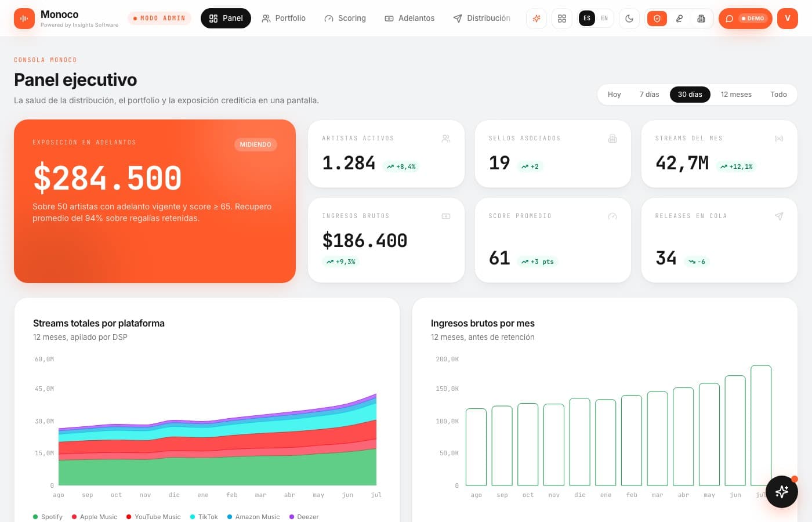The image size is (812, 522).
Task: Click the Modo Admin badge
Action: pos(159,19)
